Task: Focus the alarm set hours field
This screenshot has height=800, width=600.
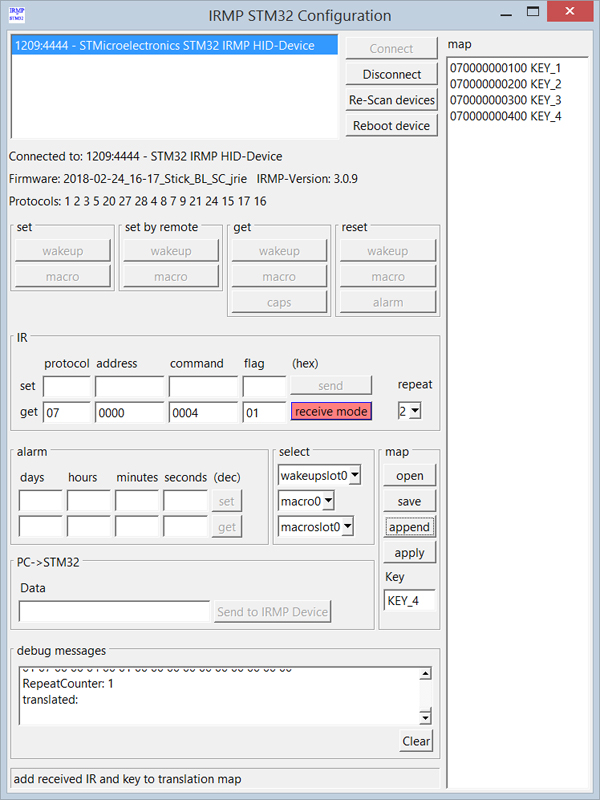Action: (88, 501)
